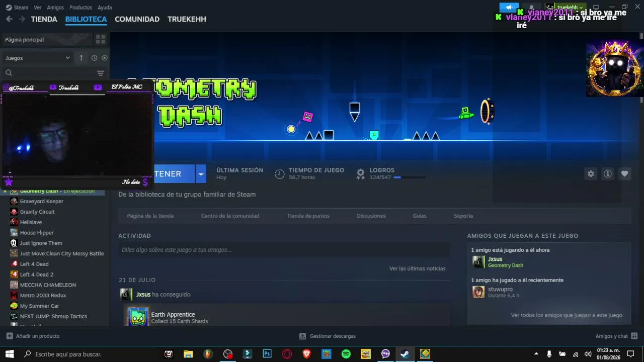Image resolution: width=644 pixels, height=362 pixels.
Task: Filter ready-to-play games with play icon
Action: pos(105,58)
